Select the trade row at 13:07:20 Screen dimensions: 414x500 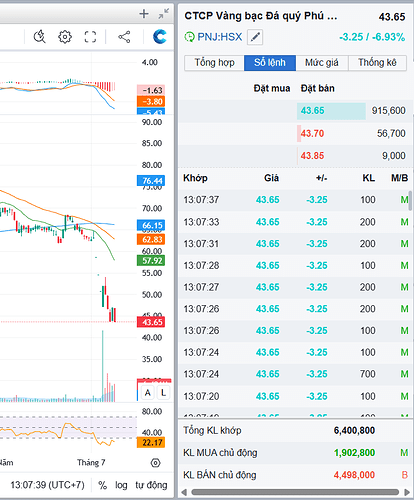[294, 396]
